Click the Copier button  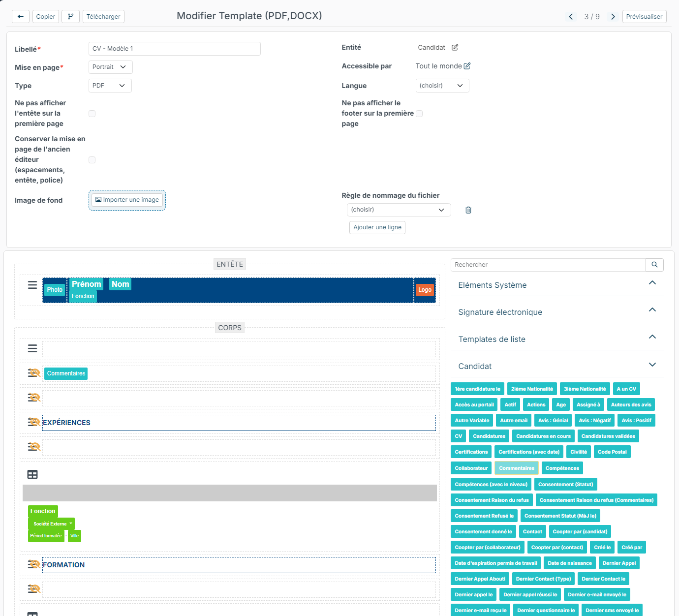point(46,17)
